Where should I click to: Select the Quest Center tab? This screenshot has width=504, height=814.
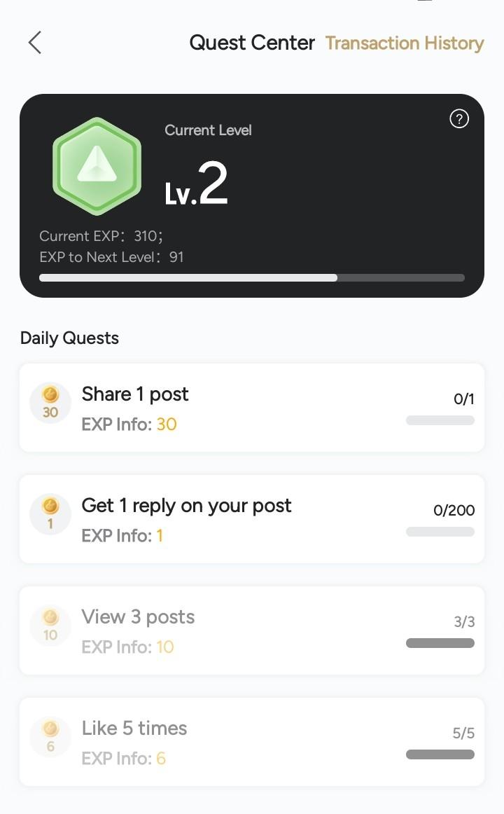tap(252, 43)
